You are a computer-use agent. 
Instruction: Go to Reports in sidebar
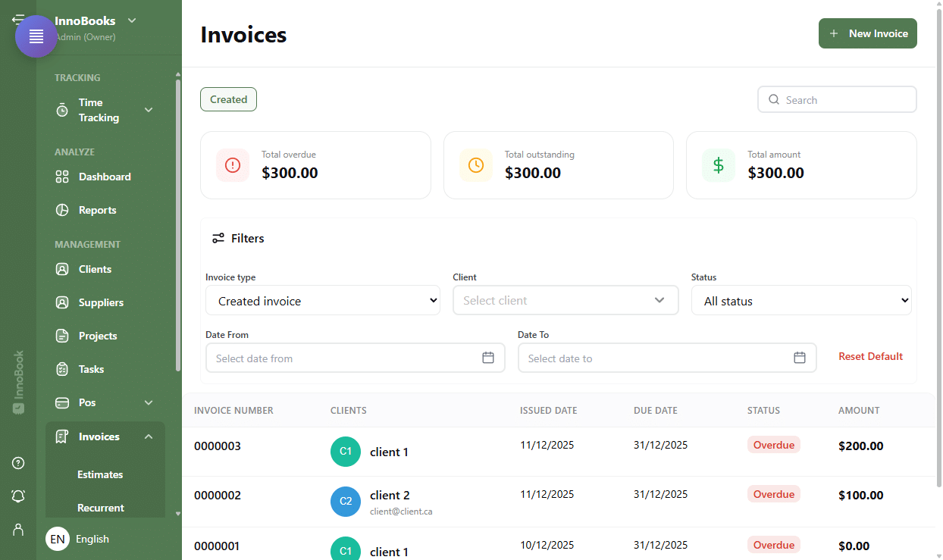(x=98, y=210)
